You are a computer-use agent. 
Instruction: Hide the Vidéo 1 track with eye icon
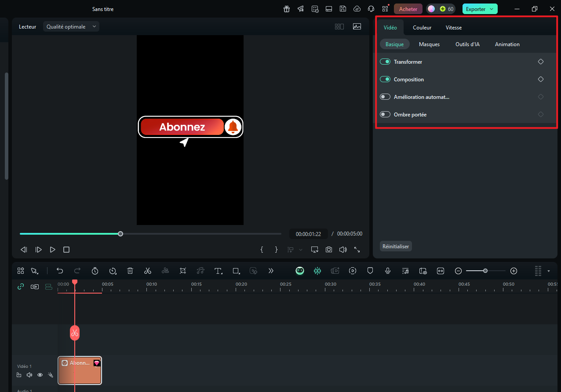tap(40, 375)
